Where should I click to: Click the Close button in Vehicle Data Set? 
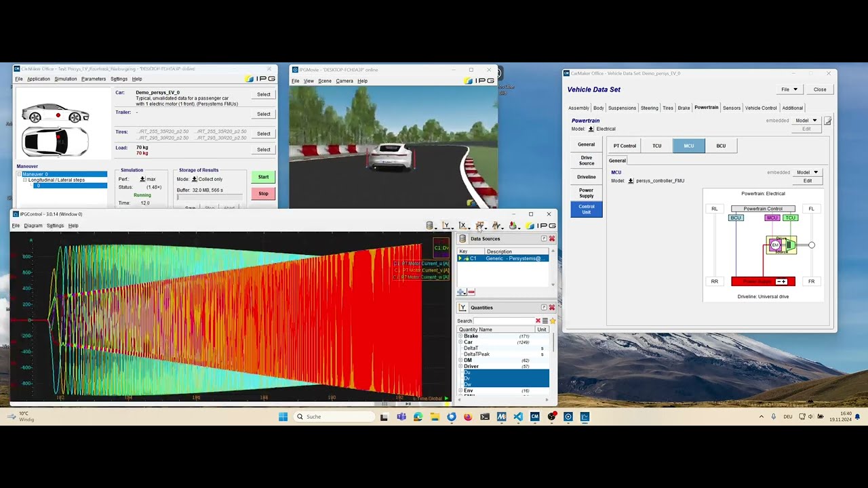820,89
